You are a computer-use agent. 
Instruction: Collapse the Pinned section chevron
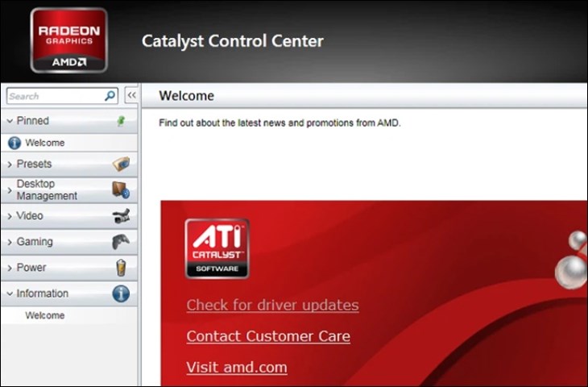(x=10, y=121)
